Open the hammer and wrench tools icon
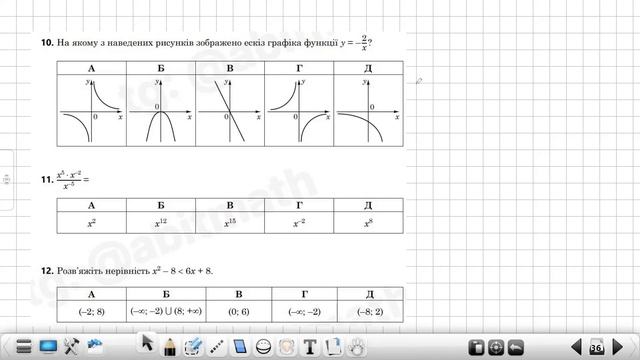Screen dimensions: 640x360 (71, 347)
